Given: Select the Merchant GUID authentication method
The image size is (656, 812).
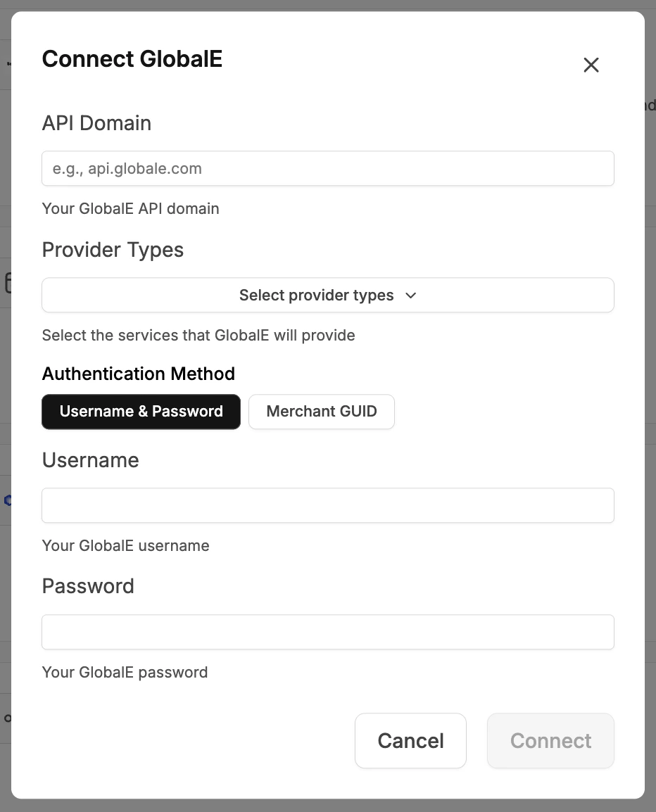Looking at the screenshot, I should 322,412.
